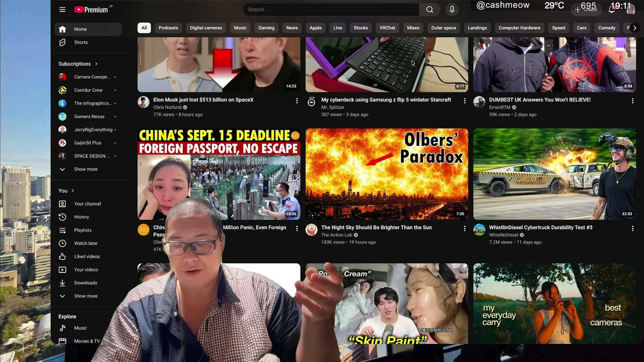Open the JerryRigEverything subscription
Viewport: 644px width, 362px height.
pyautogui.click(x=88, y=130)
